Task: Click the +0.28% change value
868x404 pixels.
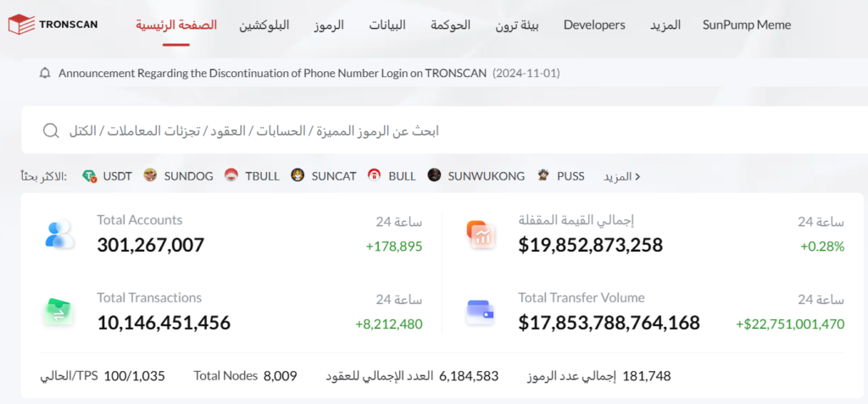Action: coord(822,246)
